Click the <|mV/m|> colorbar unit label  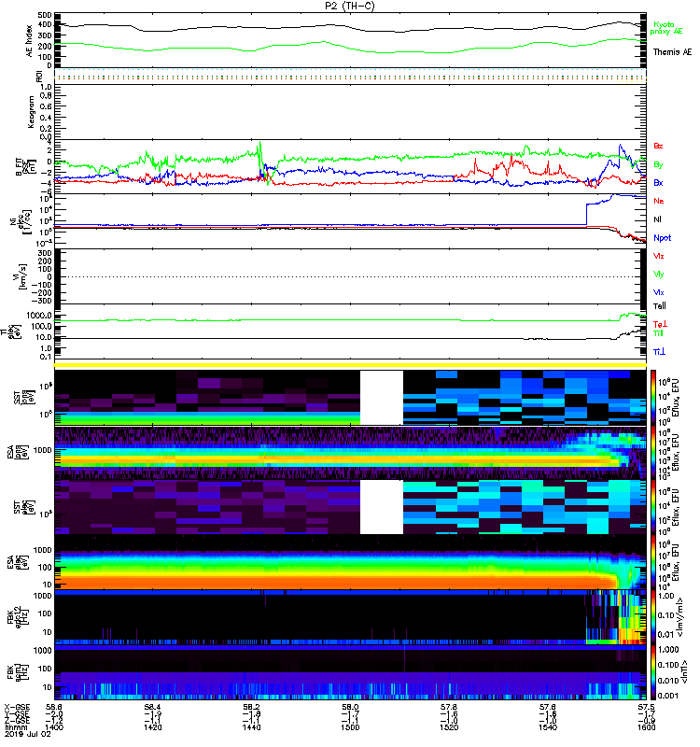pos(681,618)
